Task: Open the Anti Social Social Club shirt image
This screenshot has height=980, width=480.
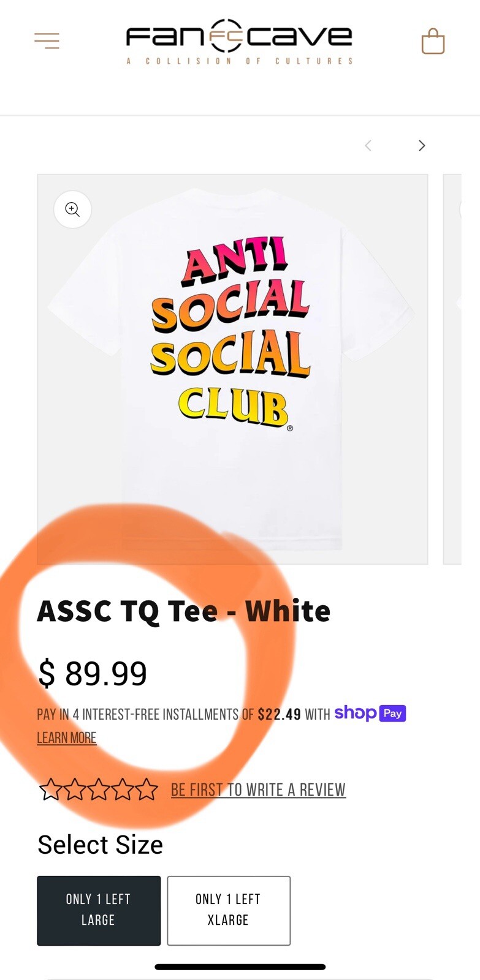Action: [232, 369]
